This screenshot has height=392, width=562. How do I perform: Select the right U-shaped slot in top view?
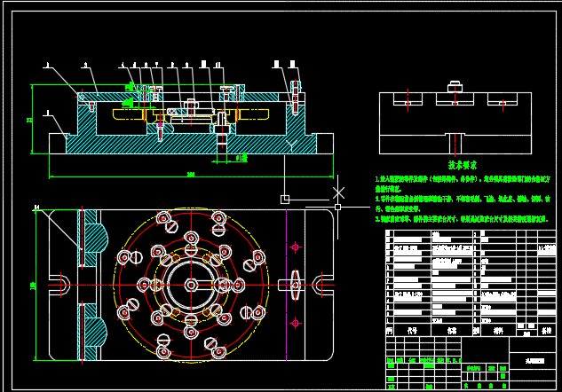click(x=322, y=285)
